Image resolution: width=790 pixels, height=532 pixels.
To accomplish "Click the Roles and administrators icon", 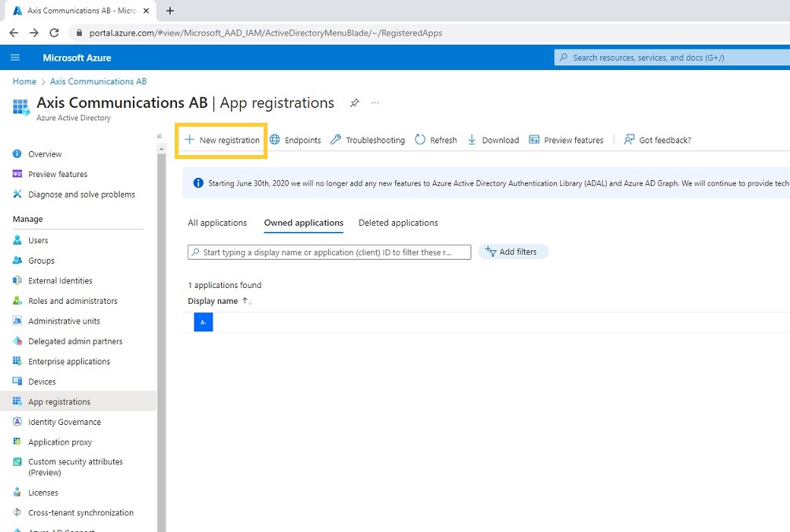I will (x=17, y=301).
